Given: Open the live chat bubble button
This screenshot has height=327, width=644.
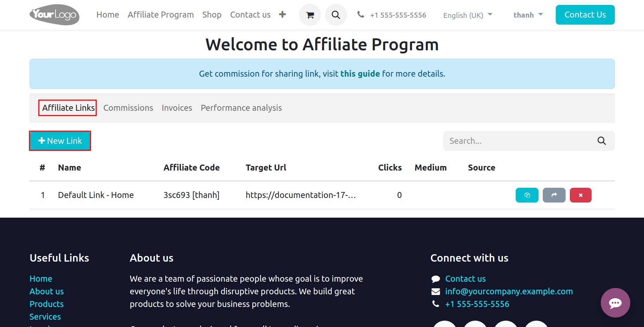Looking at the screenshot, I should 616,303.
